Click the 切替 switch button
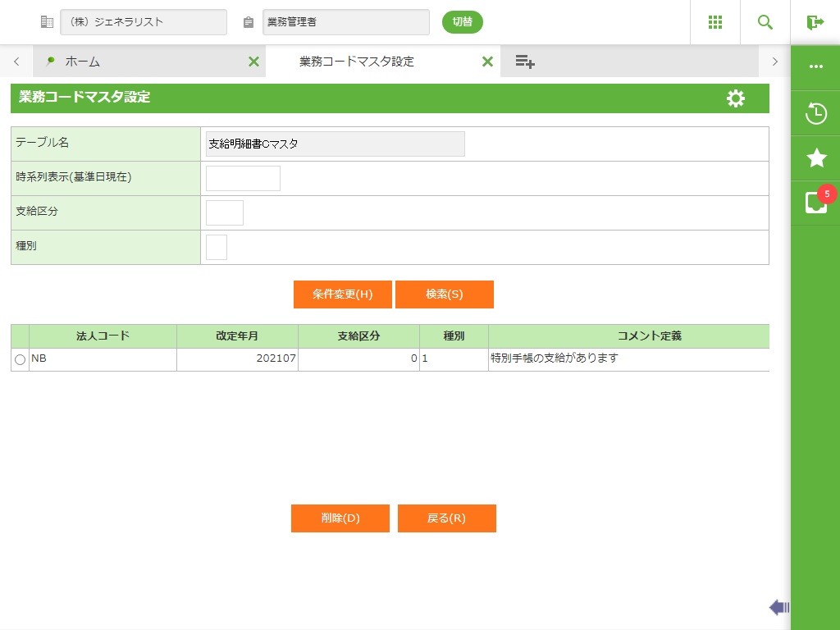 462,22
